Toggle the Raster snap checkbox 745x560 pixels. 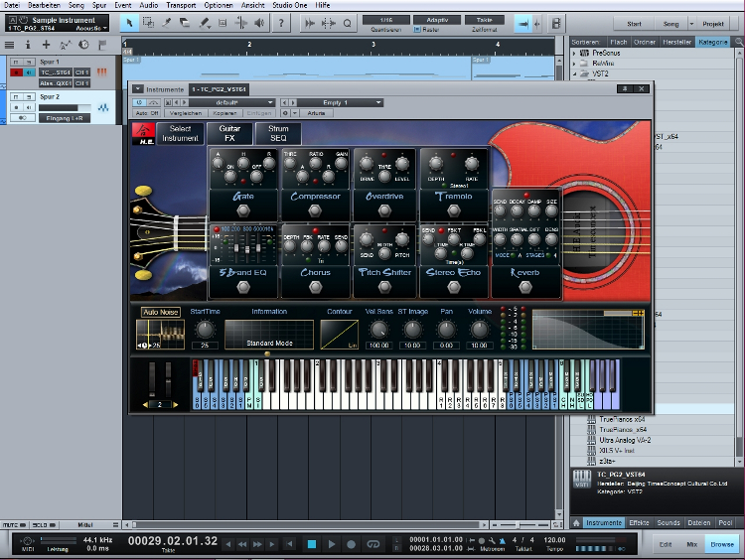point(416,30)
